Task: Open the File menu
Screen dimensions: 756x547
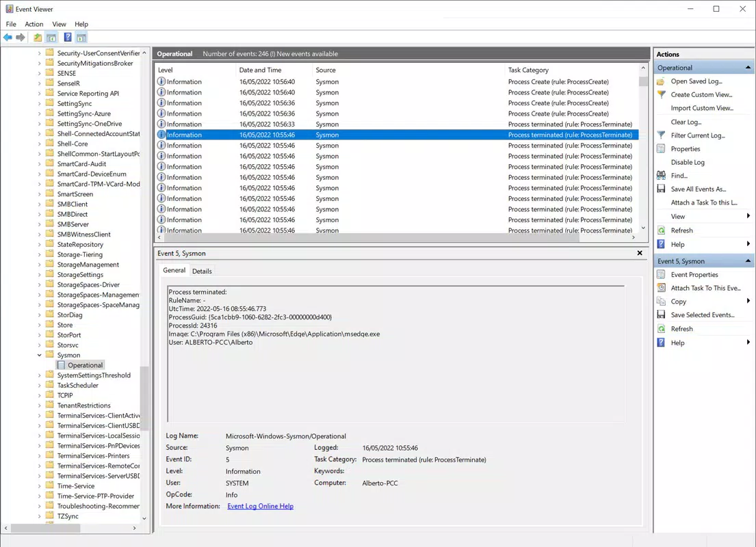Action: coord(11,24)
